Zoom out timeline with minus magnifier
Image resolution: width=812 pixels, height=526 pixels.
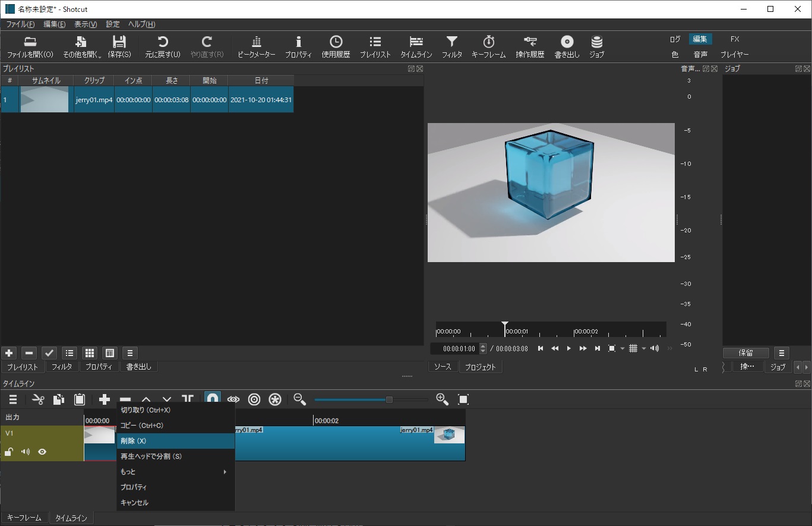(x=300, y=399)
